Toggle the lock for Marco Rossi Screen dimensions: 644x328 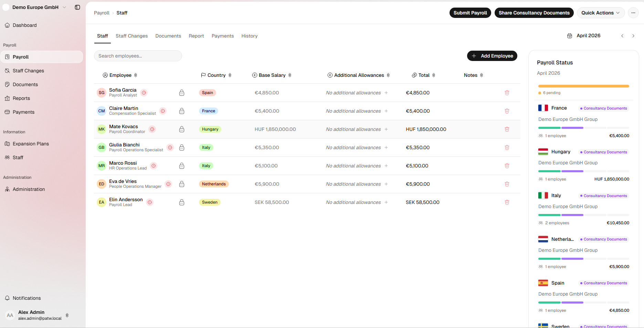182,166
